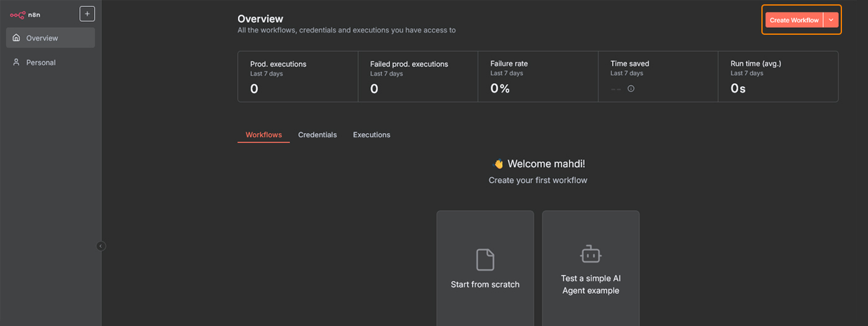Open the Create Workflow dropdown arrow
The height and width of the screenshot is (326, 868).
pos(831,20)
